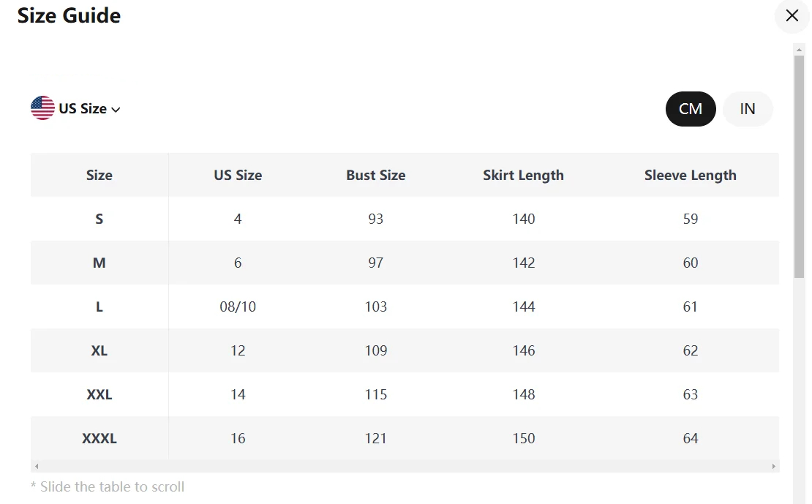Close the Size Guide dialog
This screenshot has height=504, width=812.
pos(792,16)
